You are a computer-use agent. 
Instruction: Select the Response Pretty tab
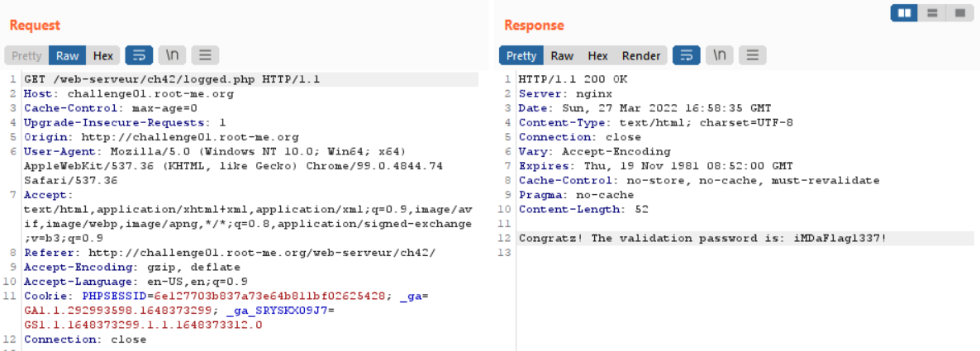521,55
